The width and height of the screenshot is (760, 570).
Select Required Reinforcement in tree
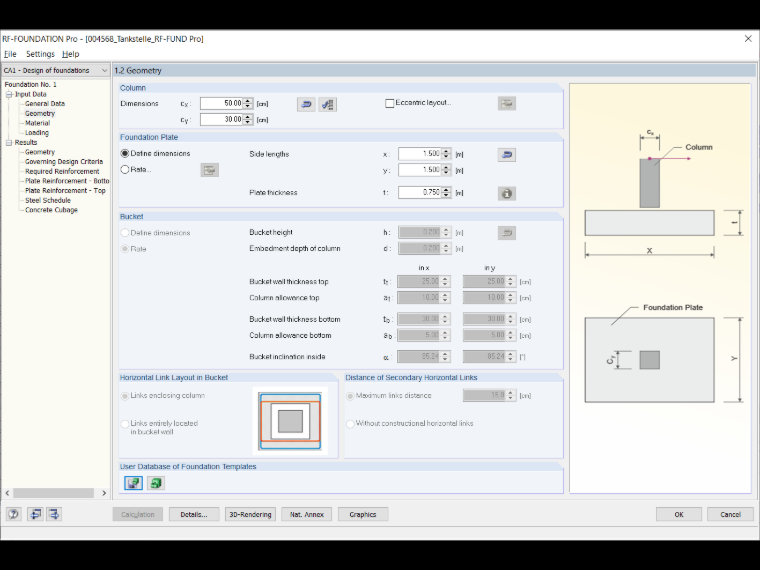(62, 172)
